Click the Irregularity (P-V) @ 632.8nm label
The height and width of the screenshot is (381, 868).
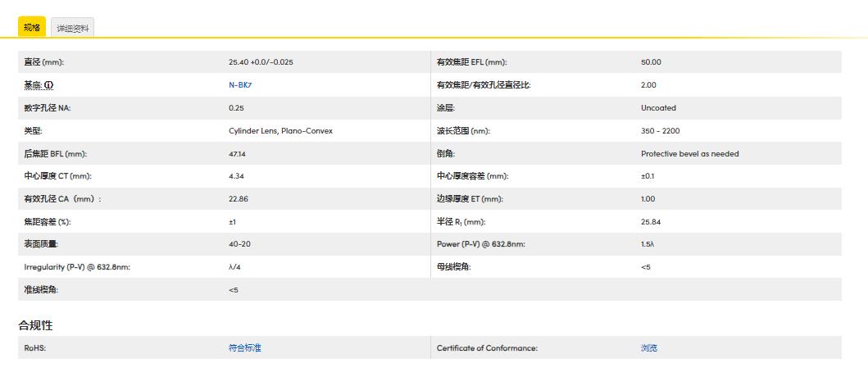[x=77, y=267]
